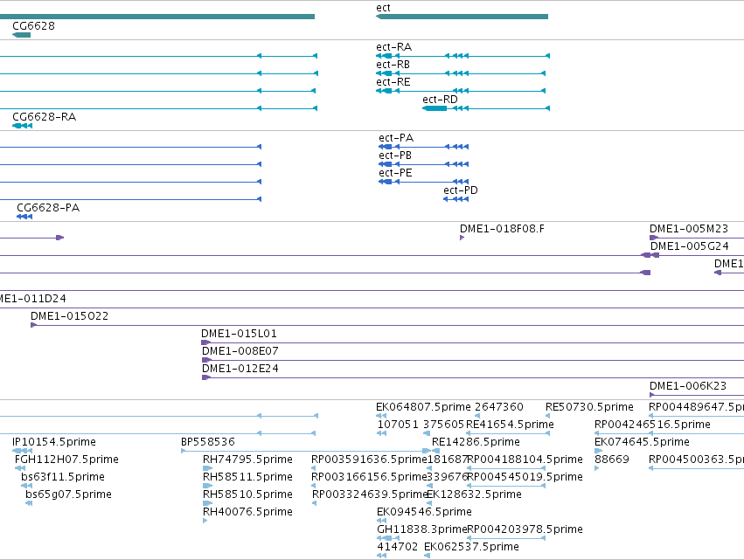
Task: Select the ect-RA transcript label
Action: (x=393, y=47)
